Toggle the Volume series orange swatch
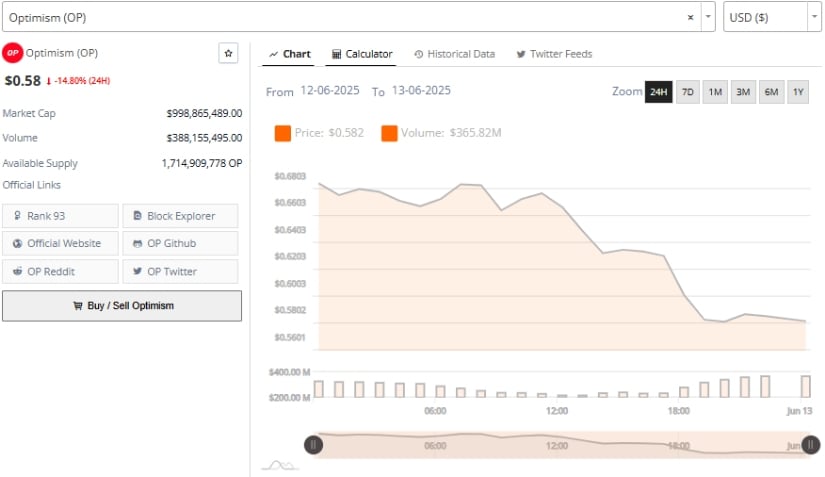This screenshot has height=477, width=825. 389,133
